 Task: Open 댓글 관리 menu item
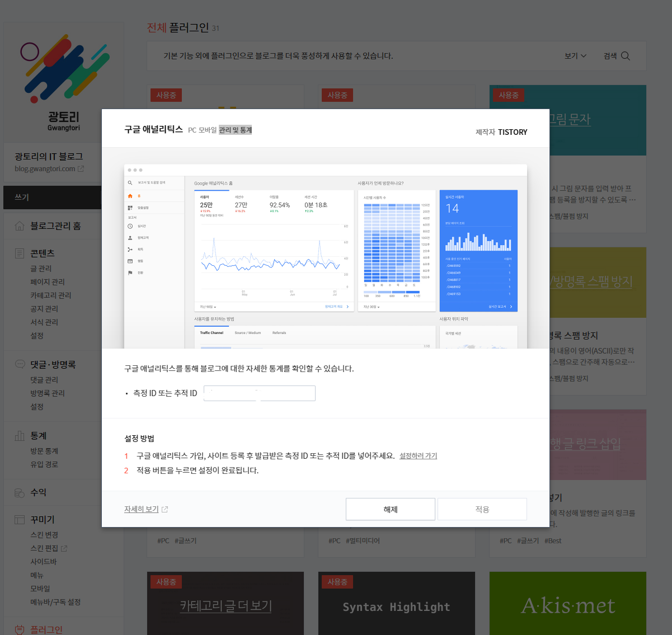pyautogui.click(x=44, y=380)
